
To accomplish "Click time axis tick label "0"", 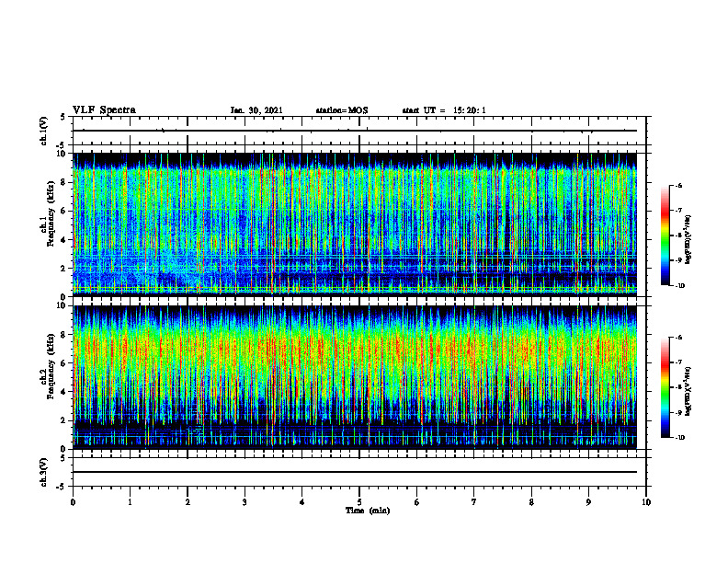I will [73, 502].
